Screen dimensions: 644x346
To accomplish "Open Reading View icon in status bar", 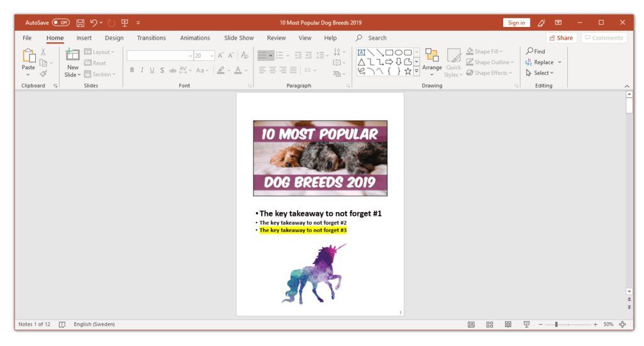I will (x=508, y=325).
